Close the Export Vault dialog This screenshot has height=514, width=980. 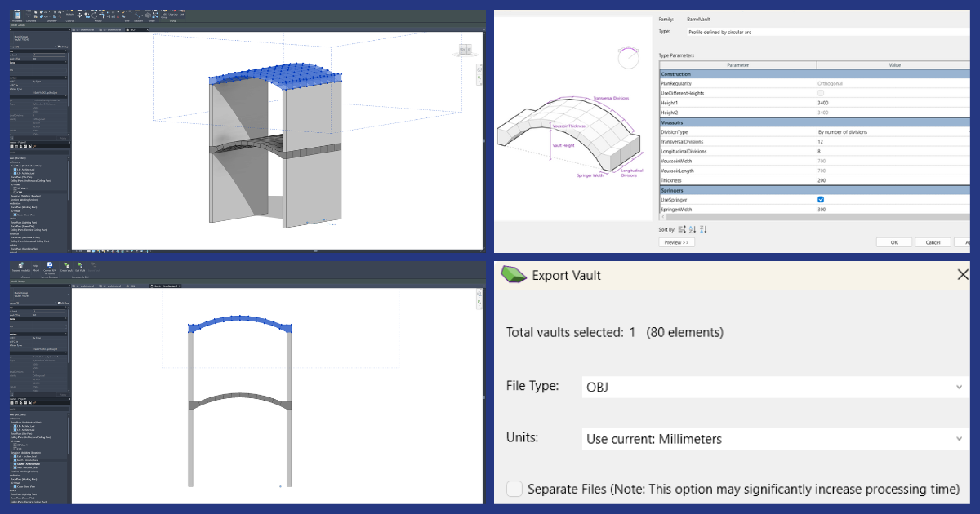(962, 275)
